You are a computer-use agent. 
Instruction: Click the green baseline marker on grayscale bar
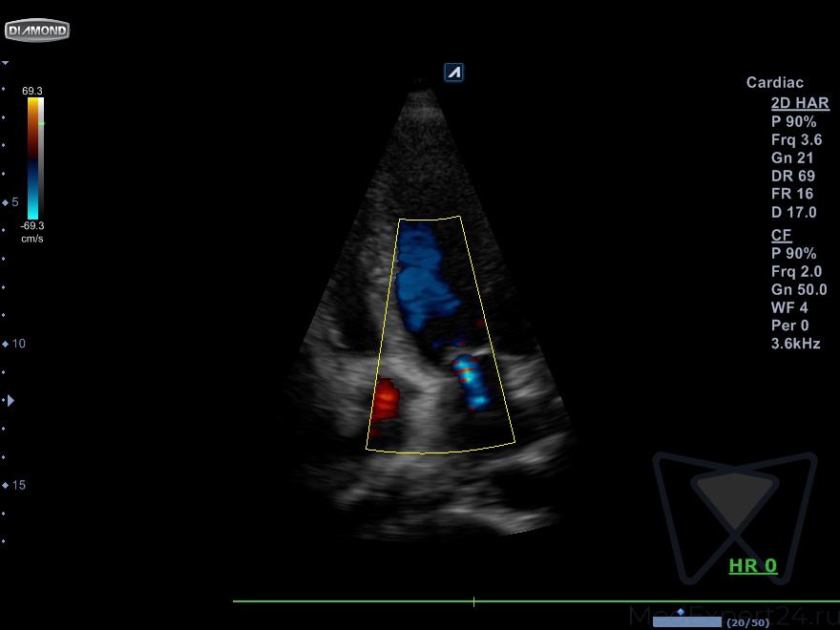click(x=42, y=124)
